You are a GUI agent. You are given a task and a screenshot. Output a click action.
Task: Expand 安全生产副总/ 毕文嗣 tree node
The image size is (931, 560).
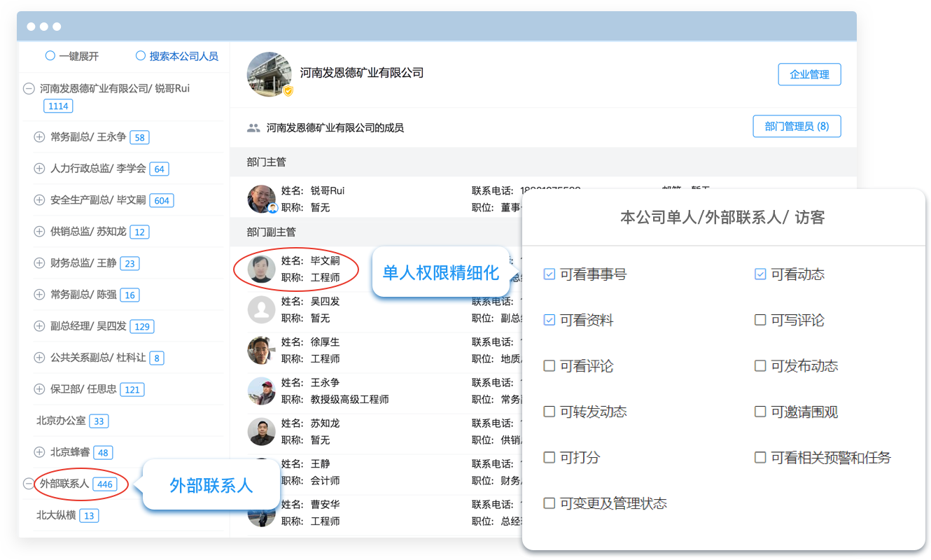pyautogui.click(x=39, y=200)
